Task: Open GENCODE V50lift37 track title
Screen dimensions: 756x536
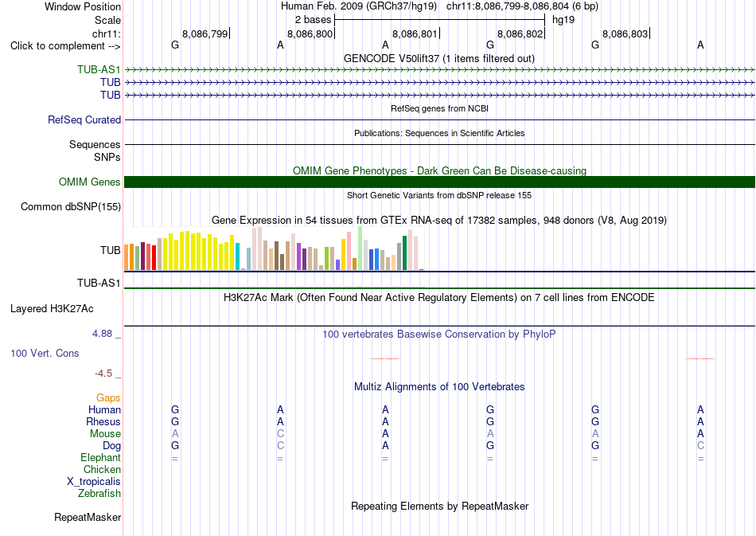Action: [x=439, y=58]
